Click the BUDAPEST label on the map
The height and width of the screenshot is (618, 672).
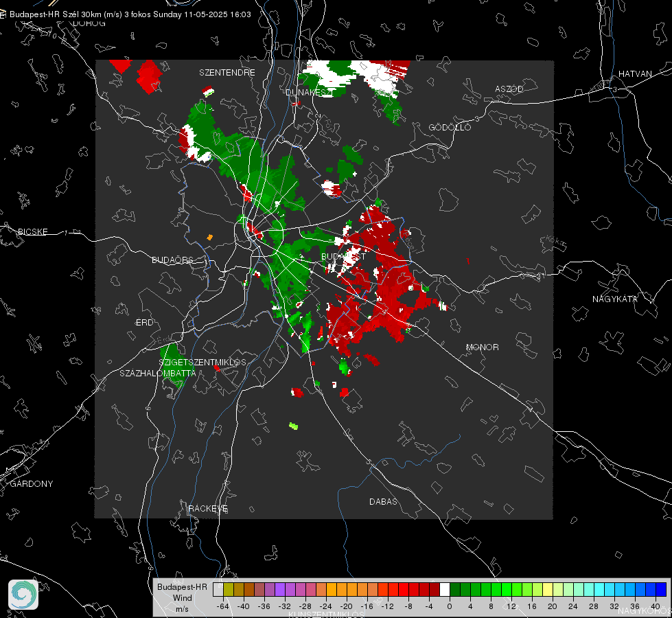coord(343,256)
